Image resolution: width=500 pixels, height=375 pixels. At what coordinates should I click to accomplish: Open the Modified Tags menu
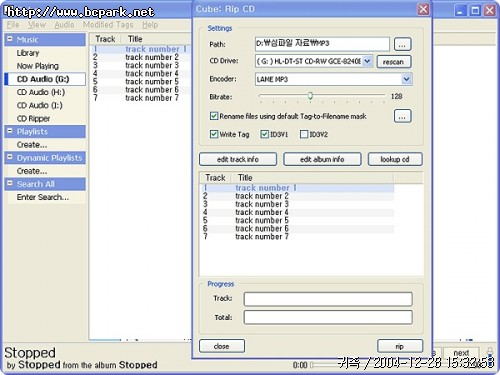point(108,25)
